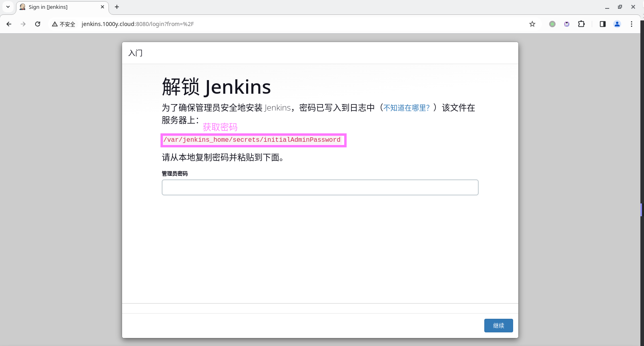Click the 入门 header title

(135, 53)
